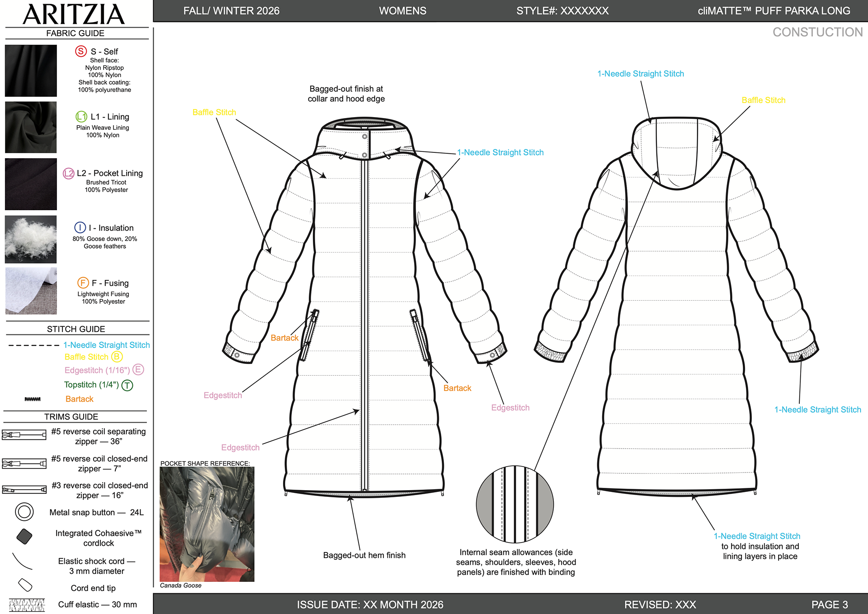The image size is (868, 614).
Task: Click the Cohaesive cordlock diamond icon
Action: 24,536
